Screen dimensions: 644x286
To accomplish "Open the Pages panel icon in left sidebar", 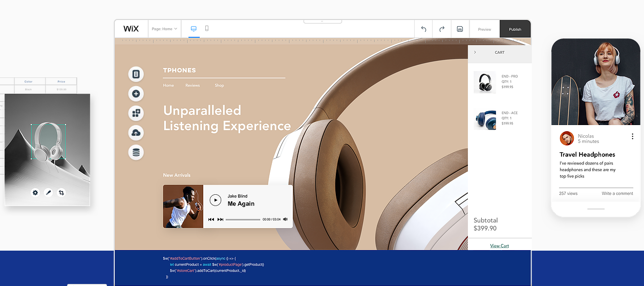I will click(136, 74).
